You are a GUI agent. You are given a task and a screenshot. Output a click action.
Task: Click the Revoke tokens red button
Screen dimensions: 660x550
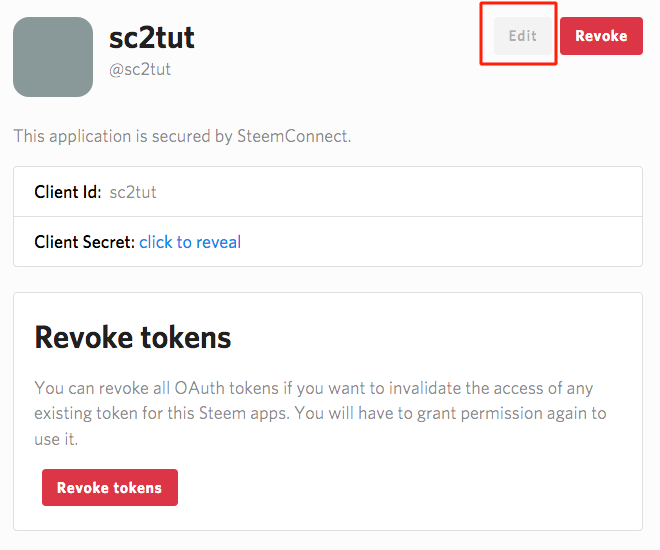pos(110,487)
